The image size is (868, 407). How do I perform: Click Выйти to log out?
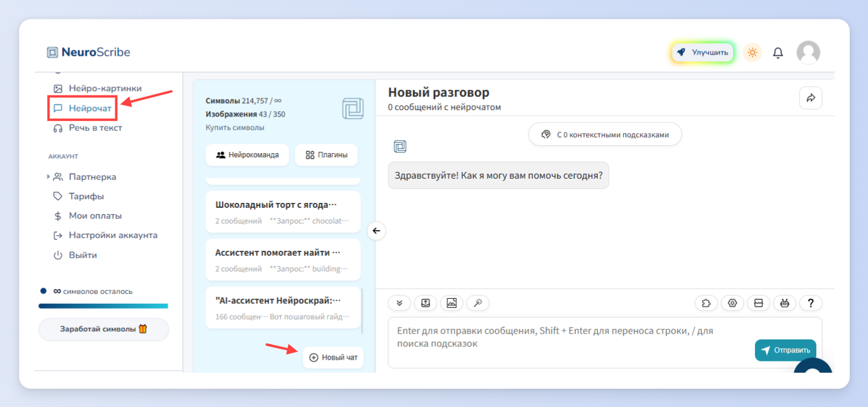(x=75, y=255)
